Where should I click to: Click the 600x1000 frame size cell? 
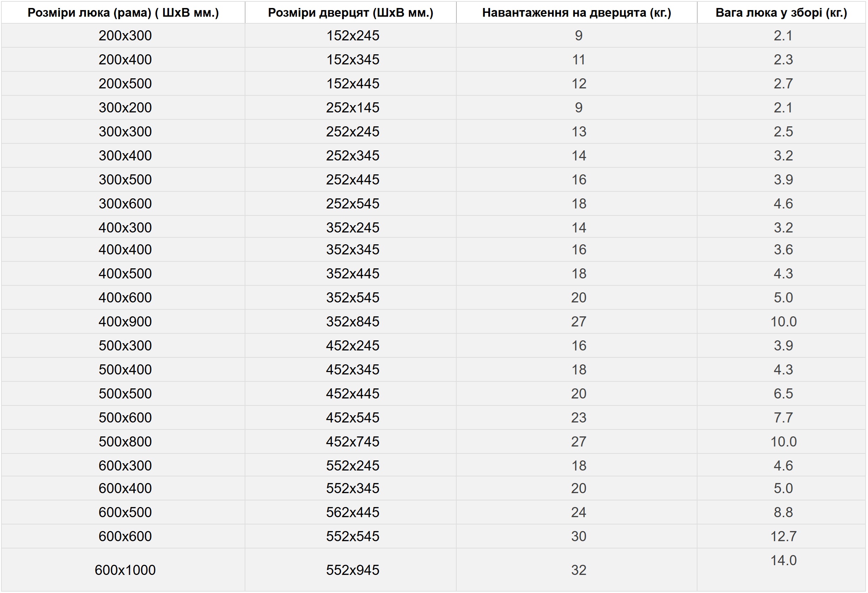(125, 570)
